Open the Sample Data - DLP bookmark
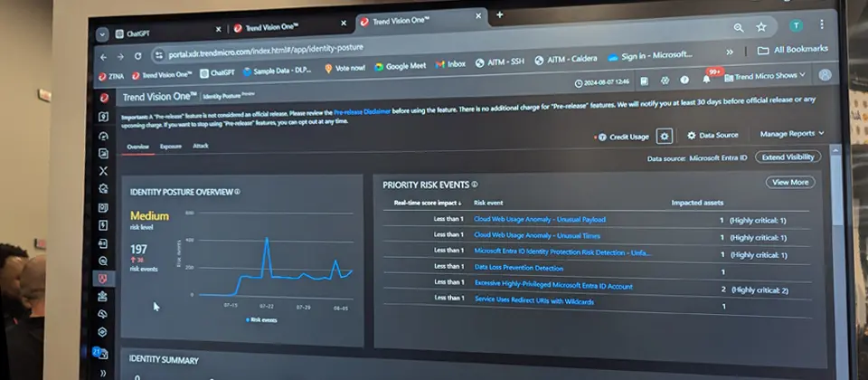 (x=278, y=71)
